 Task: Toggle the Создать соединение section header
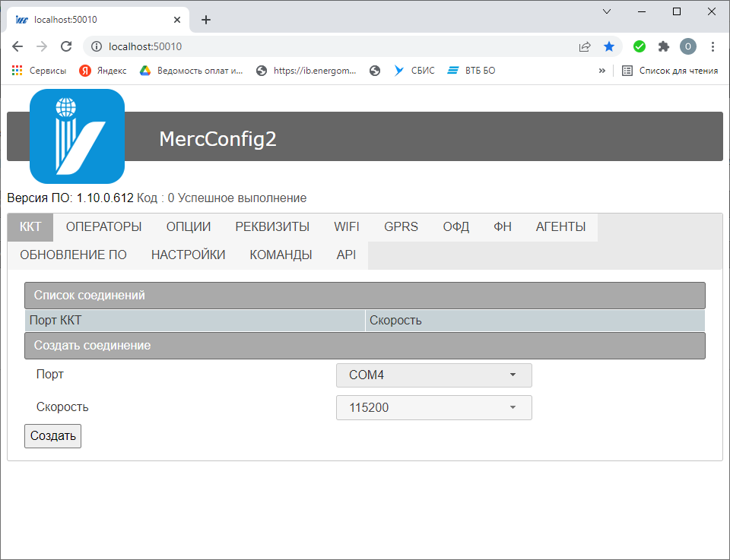tap(365, 346)
